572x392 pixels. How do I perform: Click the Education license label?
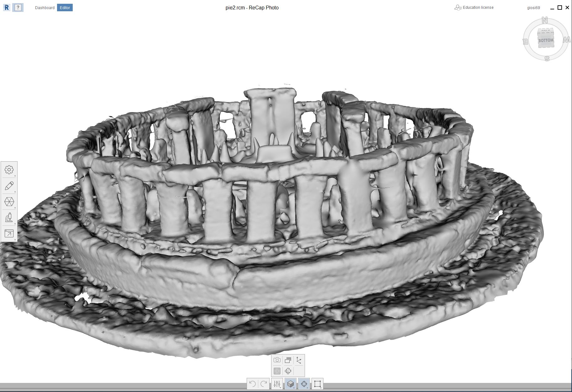[478, 8]
